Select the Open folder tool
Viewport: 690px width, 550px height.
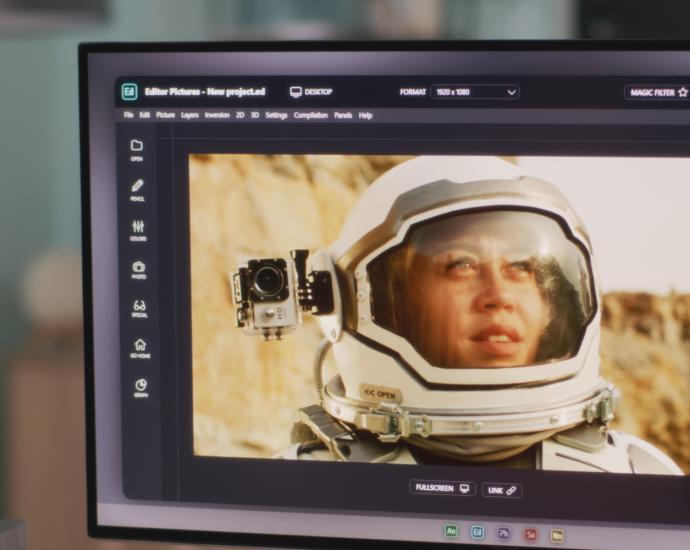pos(137,150)
